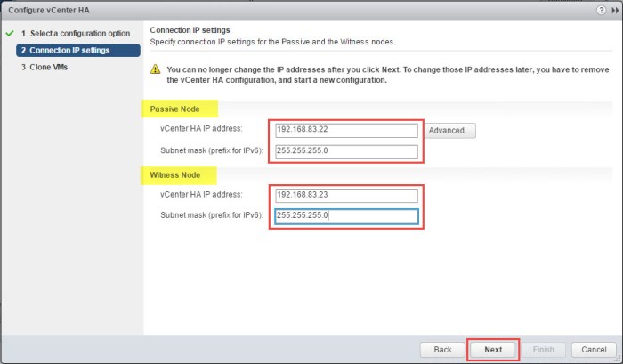
Task: Click the 'Specify connection IP settings' description text
Action: pyautogui.click(x=272, y=42)
